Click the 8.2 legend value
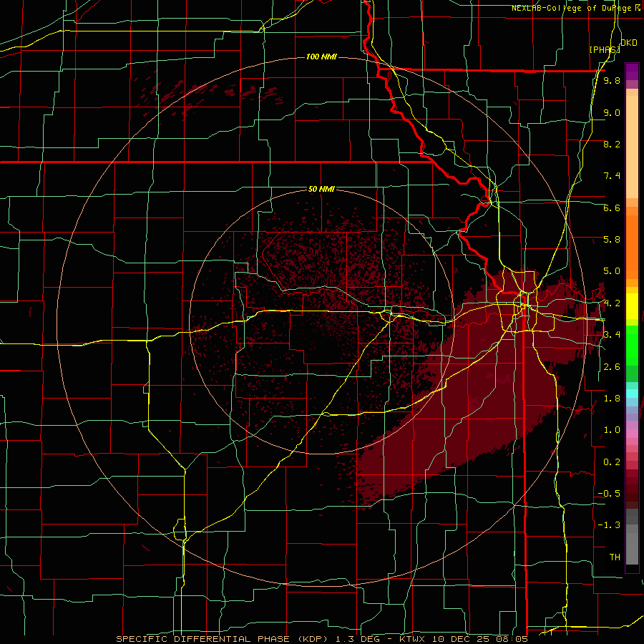This screenshot has height=644, width=644. coord(612,144)
